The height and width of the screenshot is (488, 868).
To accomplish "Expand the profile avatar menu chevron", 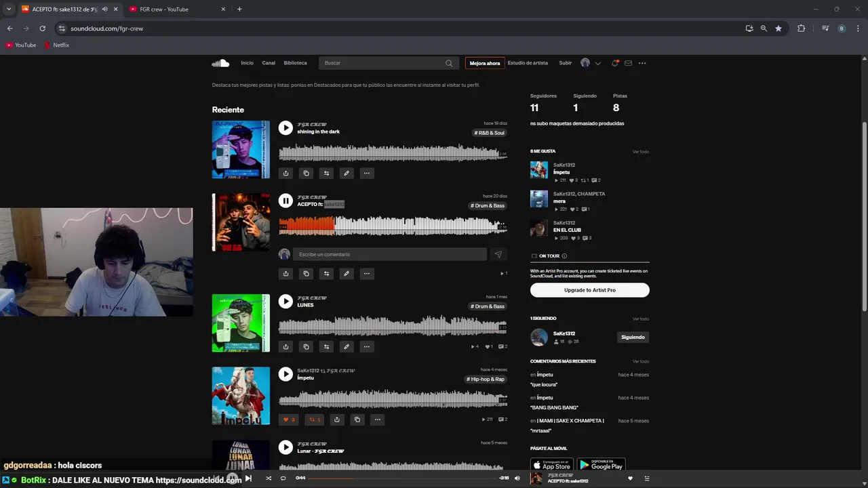I will 597,63.
